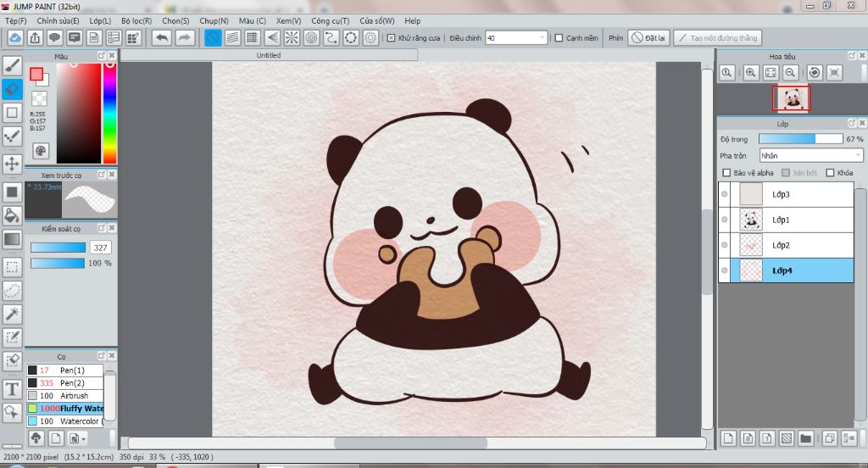Toggle 'Bảo vệ alpha' checkbox

pyautogui.click(x=726, y=173)
